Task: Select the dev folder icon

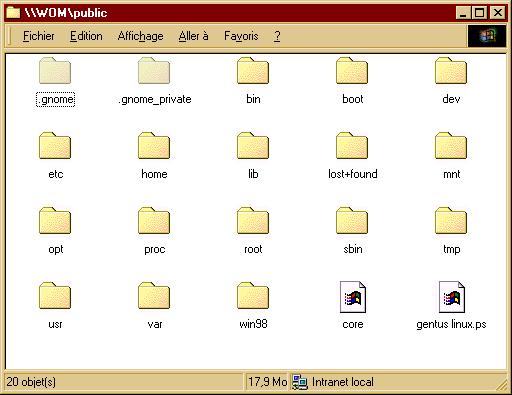Action: click(451, 70)
